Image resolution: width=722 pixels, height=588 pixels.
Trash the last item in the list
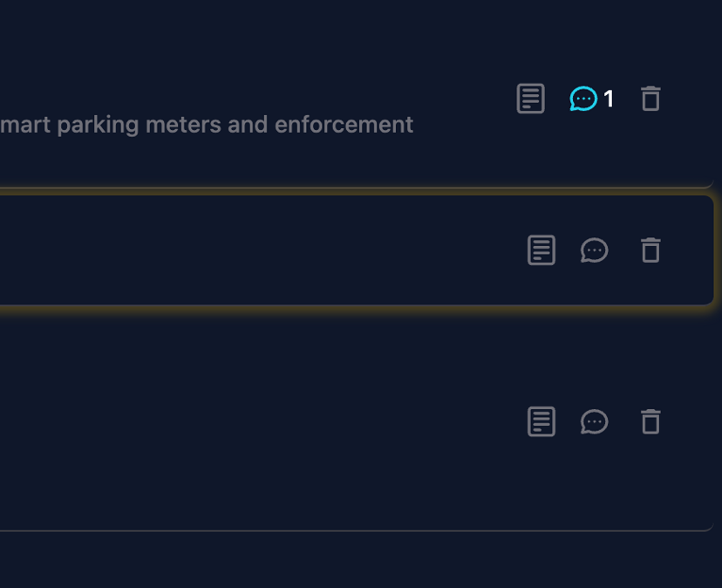click(x=650, y=421)
